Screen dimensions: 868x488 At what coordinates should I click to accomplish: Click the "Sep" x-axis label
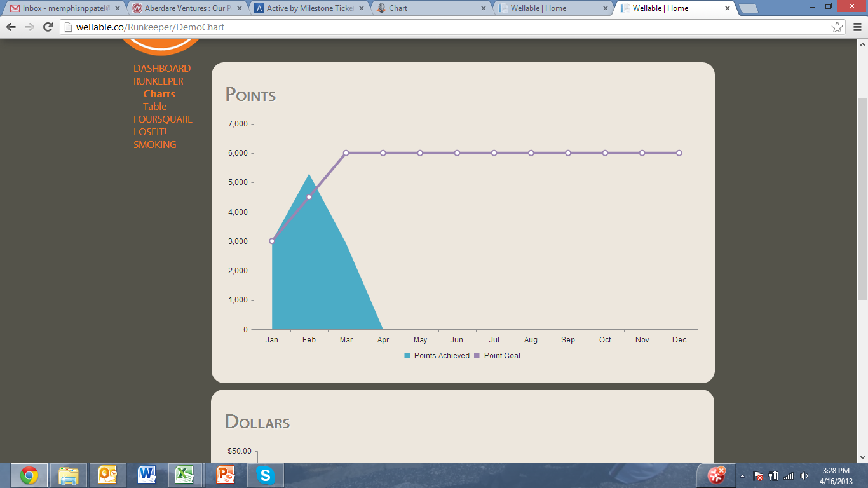pos(568,340)
